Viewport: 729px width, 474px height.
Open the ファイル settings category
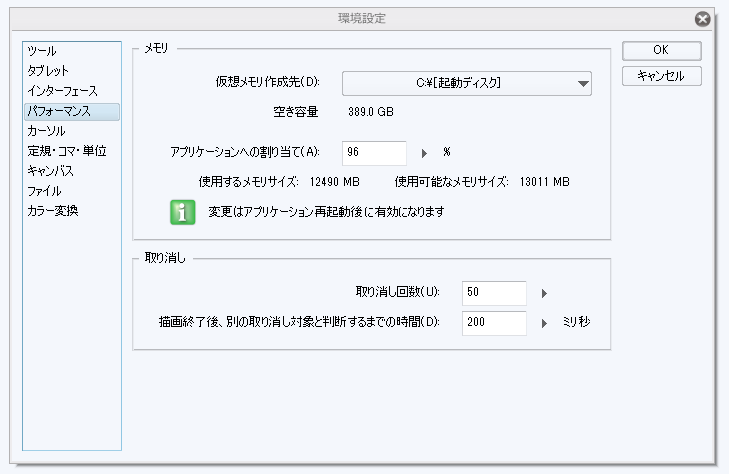pyautogui.click(x=45, y=191)
